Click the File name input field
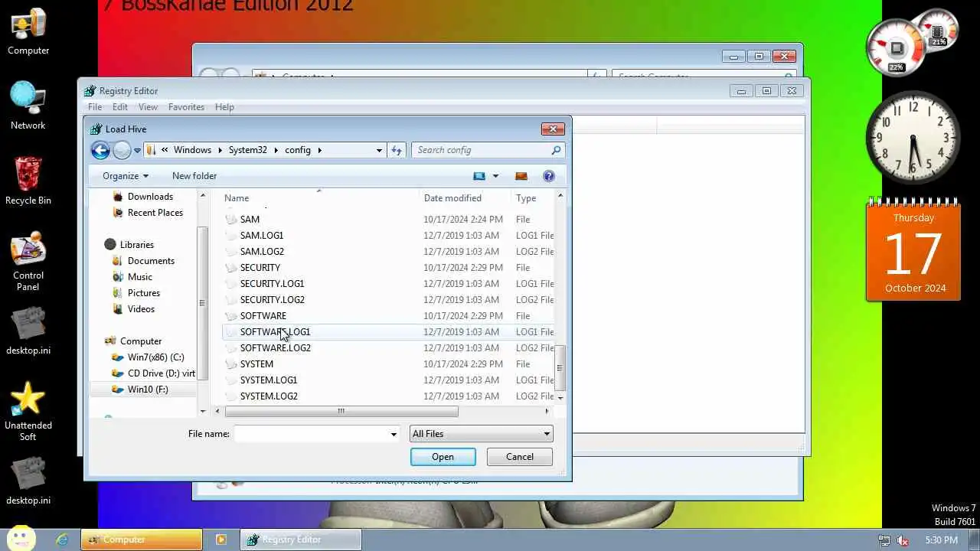 [x=312, y=434]
